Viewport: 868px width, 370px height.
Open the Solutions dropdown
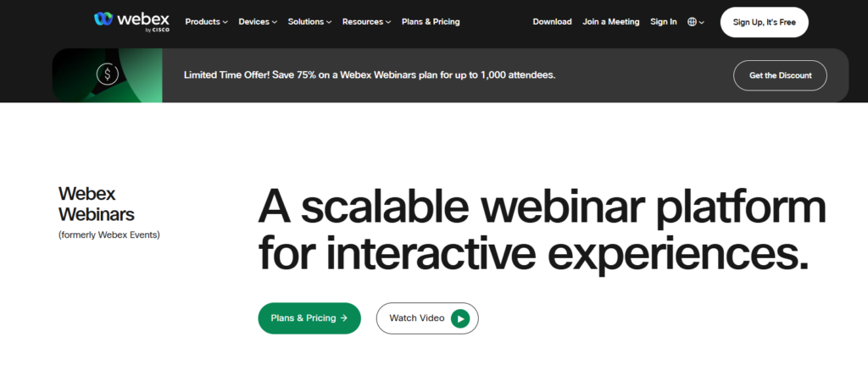[x=310, y=22]
